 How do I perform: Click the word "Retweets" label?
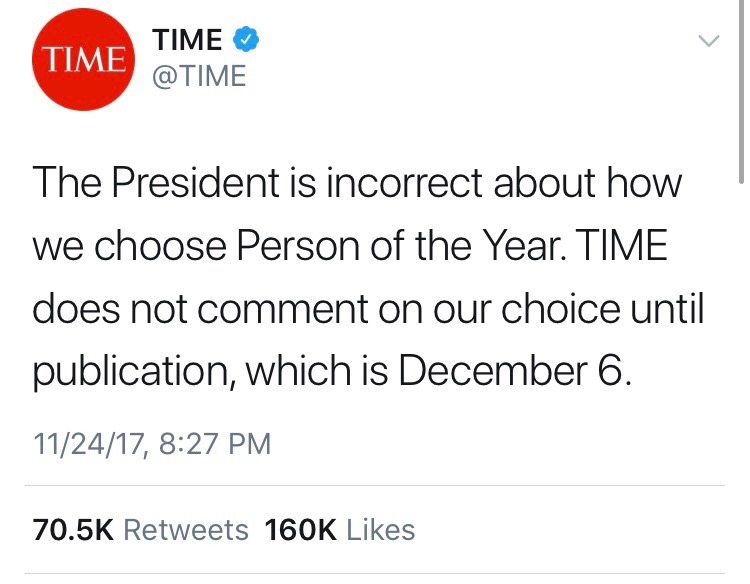pyautogui.click(x=185, y=529)
